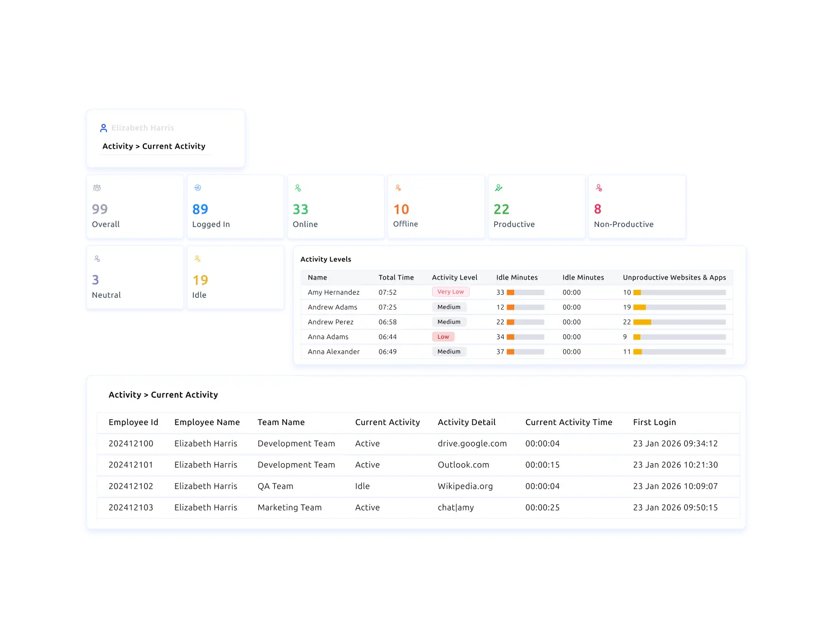Toggle the Very Low badge for Amy Hernandez
The height and width of the screenshot is (644, 832).
450,291
